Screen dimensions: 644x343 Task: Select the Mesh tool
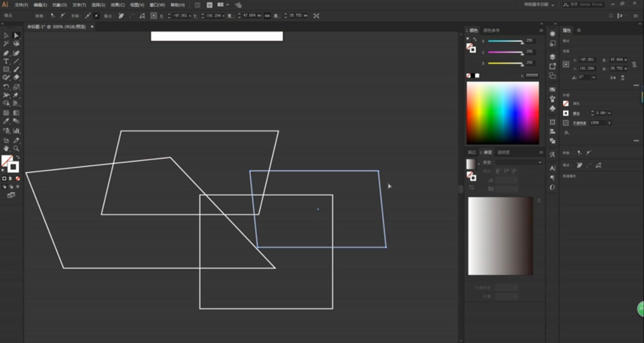[x=6, y=113]
